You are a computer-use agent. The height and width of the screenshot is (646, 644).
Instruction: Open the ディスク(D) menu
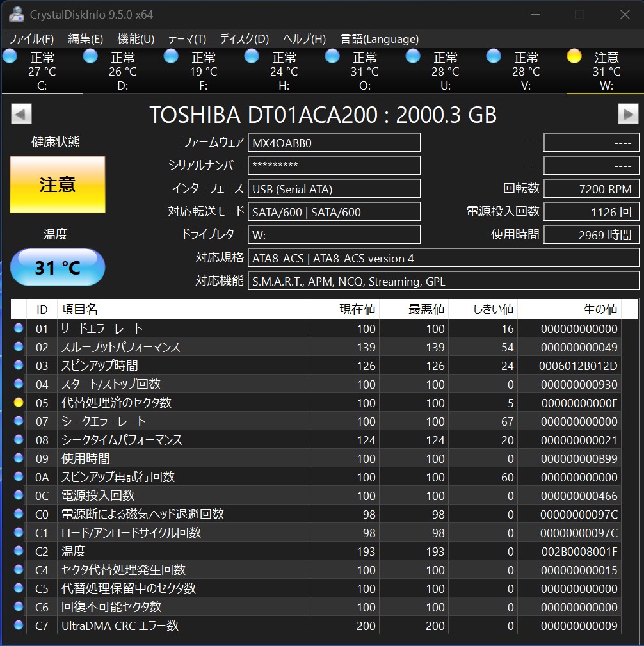(244, 39)
